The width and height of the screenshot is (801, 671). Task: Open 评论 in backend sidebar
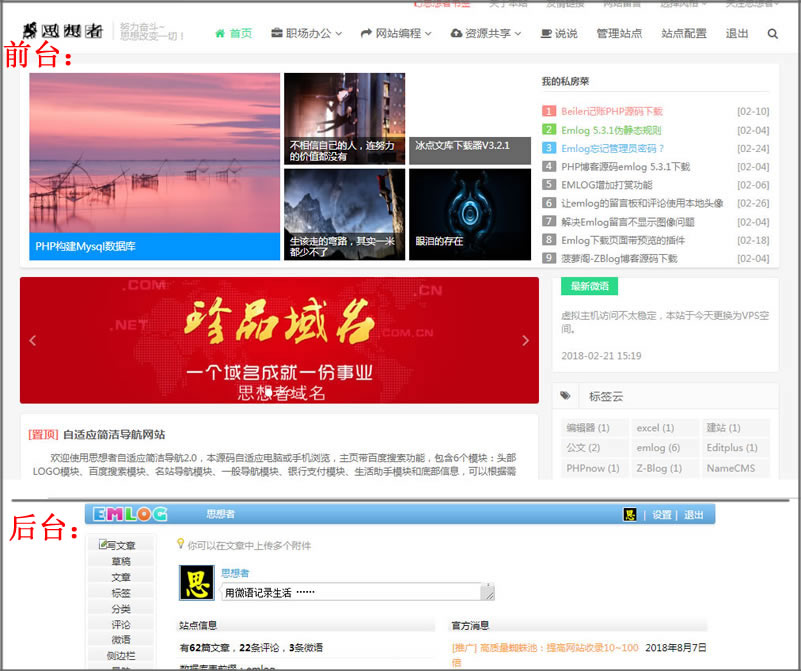pyautogui.click(x=121, y=625)
